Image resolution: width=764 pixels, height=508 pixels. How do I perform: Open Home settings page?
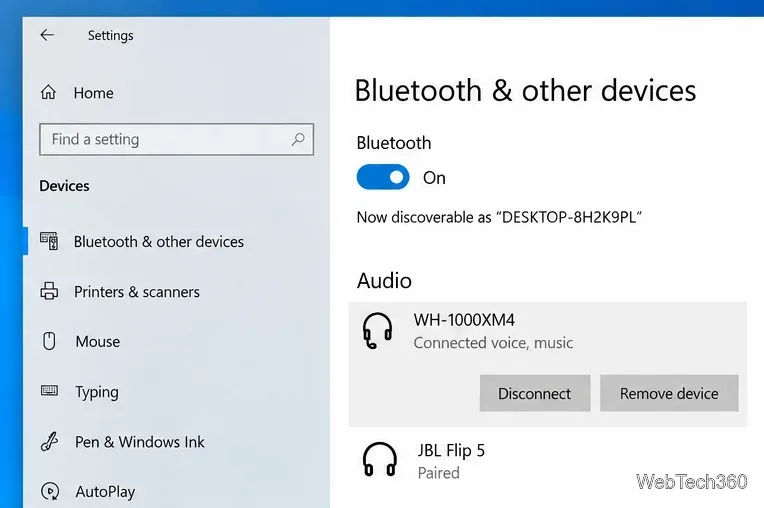(94, 93)
